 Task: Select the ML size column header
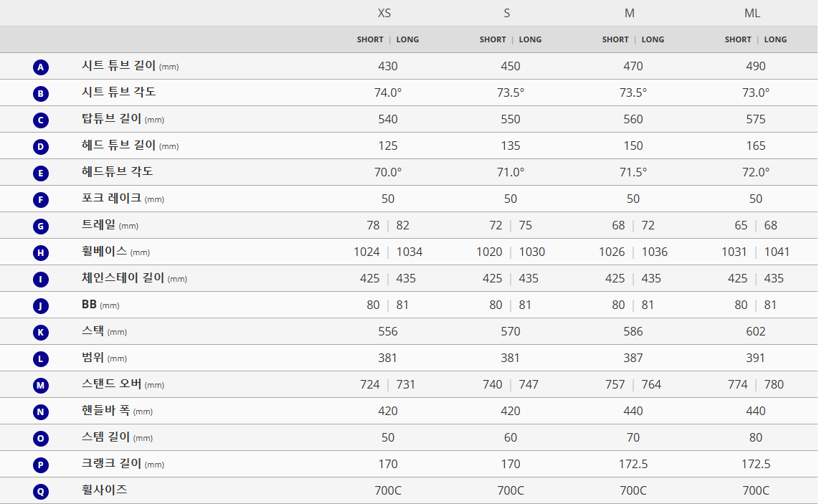752,13
